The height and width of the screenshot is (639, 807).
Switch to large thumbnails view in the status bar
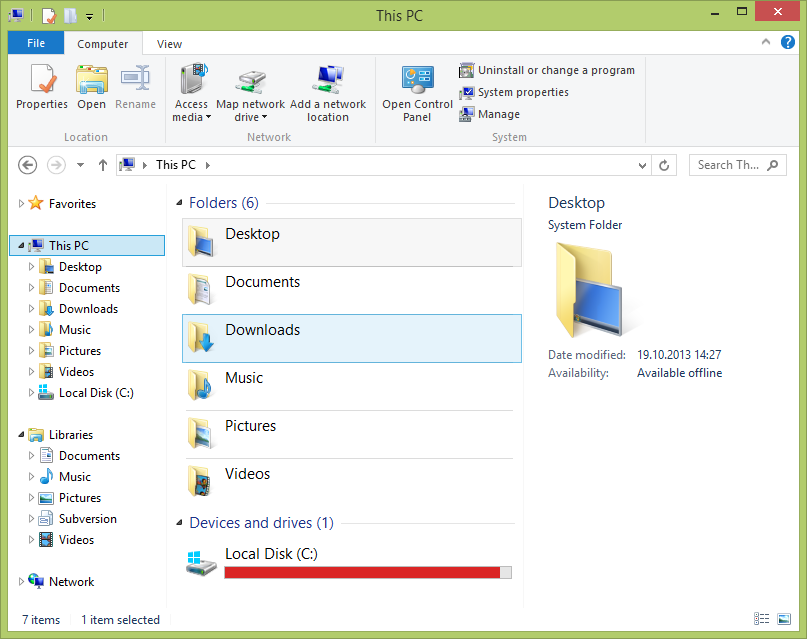pos(784,619)
